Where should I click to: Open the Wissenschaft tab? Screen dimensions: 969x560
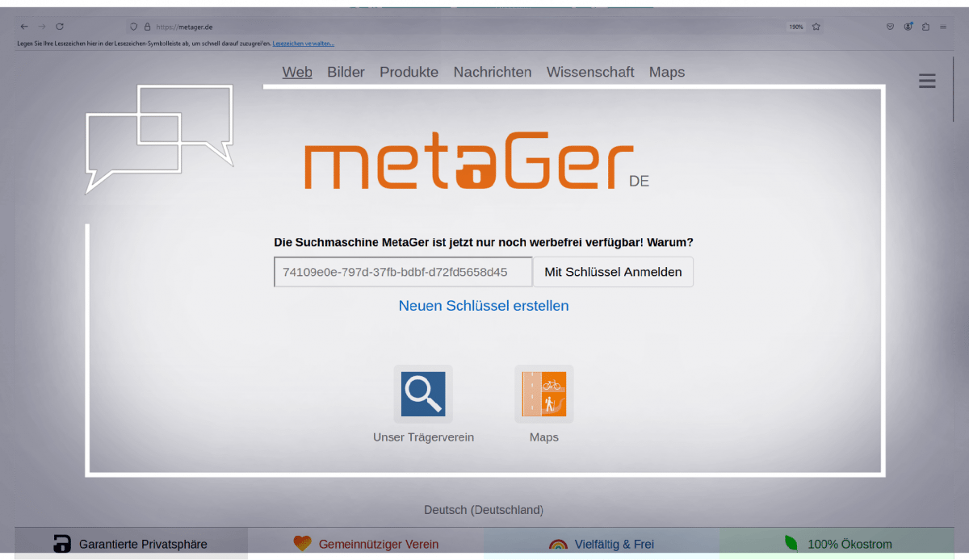tap(590, 72)
